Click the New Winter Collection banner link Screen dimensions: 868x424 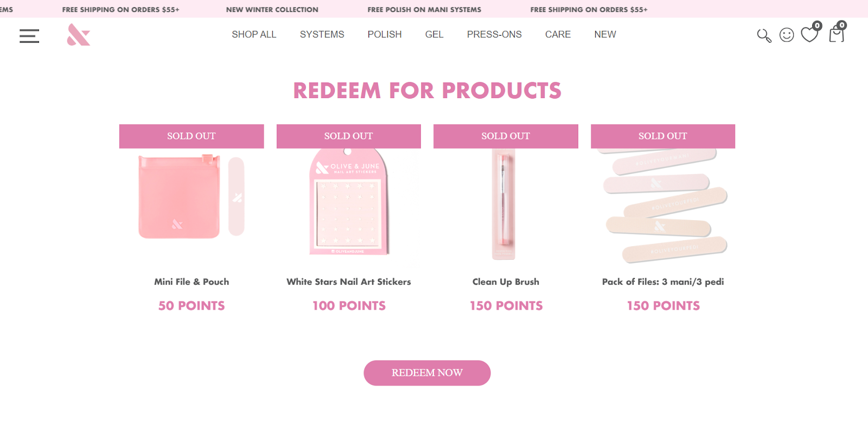[272, 10]
